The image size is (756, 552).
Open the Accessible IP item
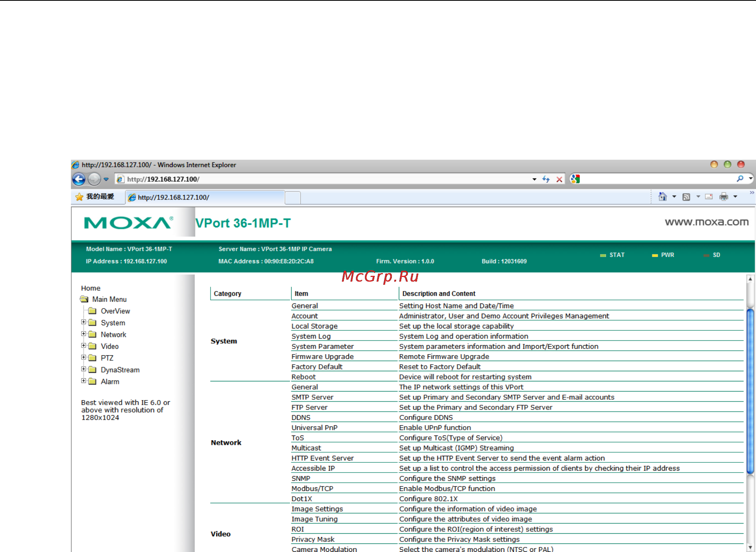(313, 468)
